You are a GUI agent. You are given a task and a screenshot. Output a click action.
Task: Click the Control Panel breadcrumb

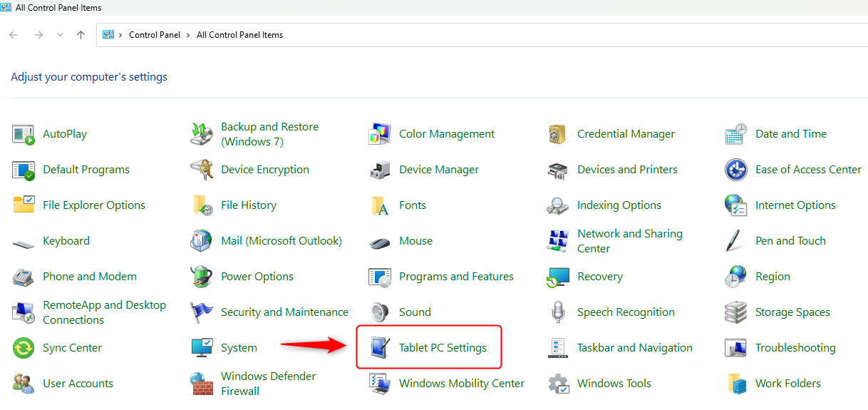point(155,35)
